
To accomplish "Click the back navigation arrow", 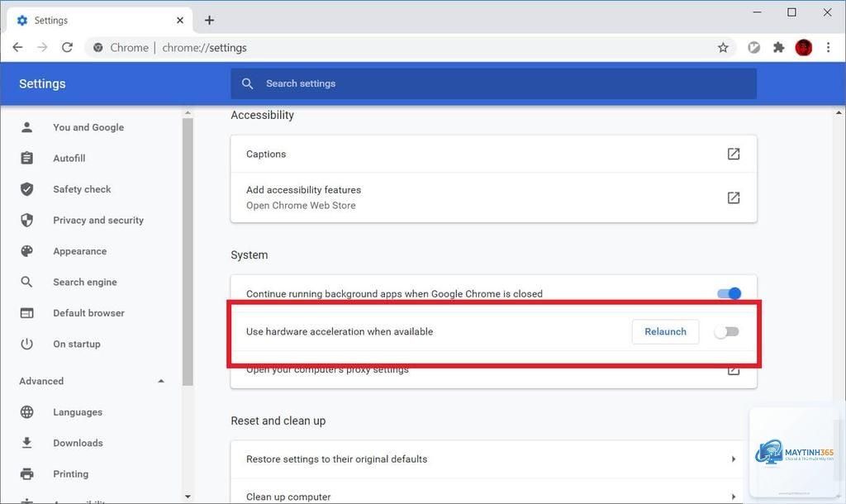I will (18, 47).
